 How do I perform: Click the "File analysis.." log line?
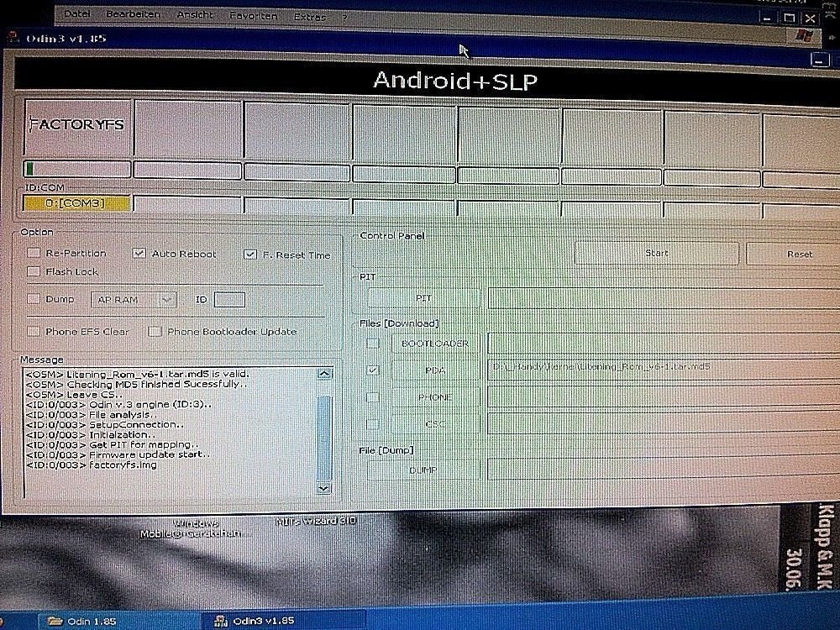pyautogui.click(x=91, y=415)
